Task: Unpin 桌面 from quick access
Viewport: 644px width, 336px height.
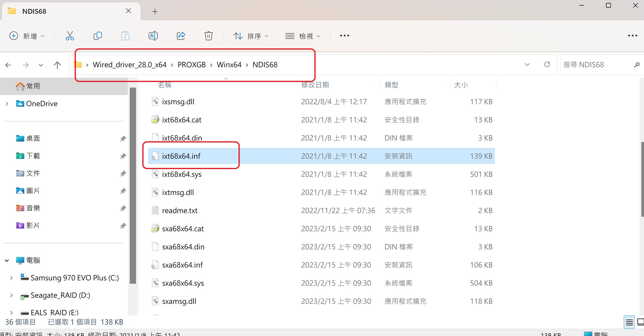Action: [x=123, y=139]
